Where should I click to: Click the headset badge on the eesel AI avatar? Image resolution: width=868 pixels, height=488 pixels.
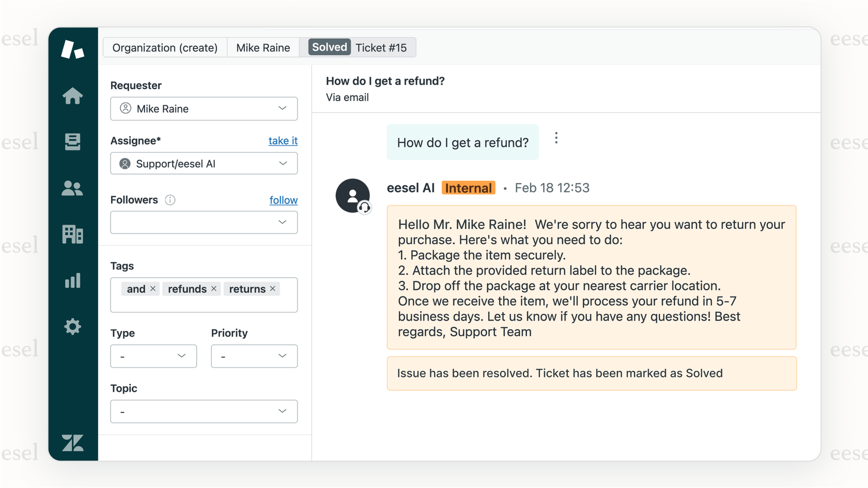pyautogui.click(x=365, y=208)
